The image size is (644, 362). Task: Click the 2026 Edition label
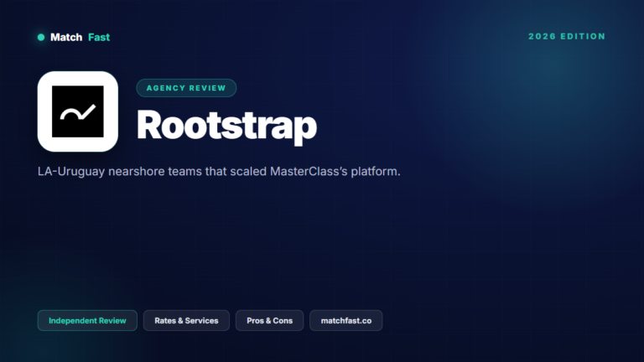point(567,37)
